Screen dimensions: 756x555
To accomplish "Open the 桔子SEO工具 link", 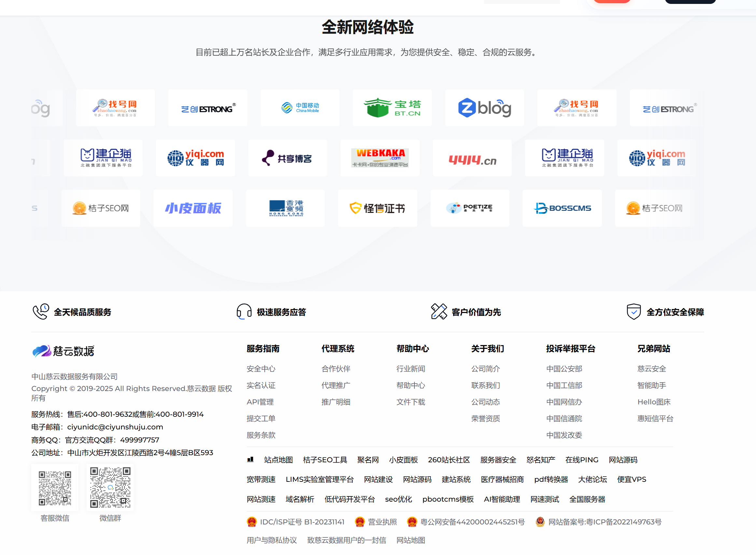I will pyautogui.click(x=325, y=460).
